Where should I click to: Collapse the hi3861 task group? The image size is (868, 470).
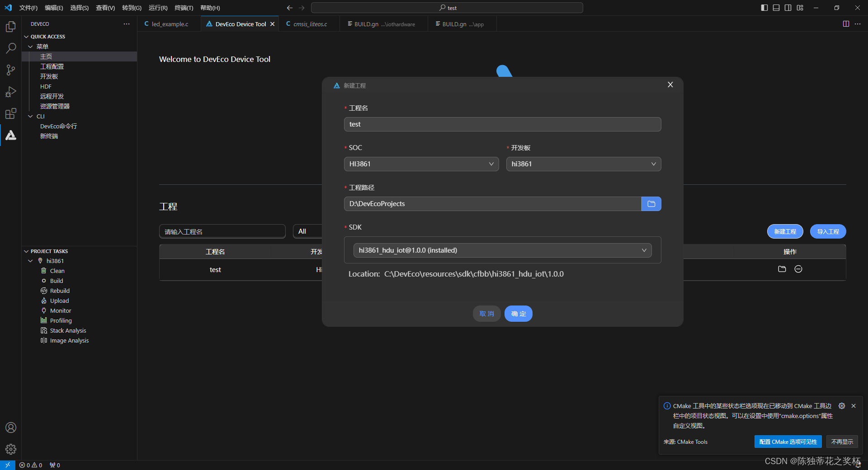tap(30, 261)
